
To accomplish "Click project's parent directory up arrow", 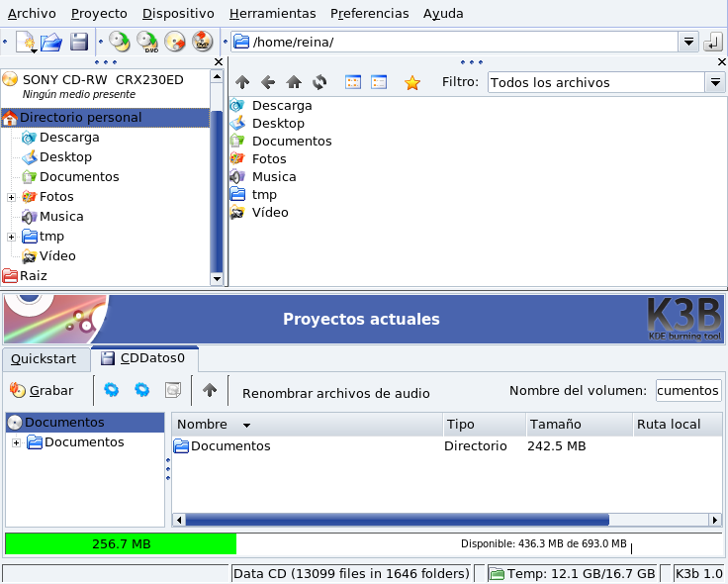I will point(210,391).
